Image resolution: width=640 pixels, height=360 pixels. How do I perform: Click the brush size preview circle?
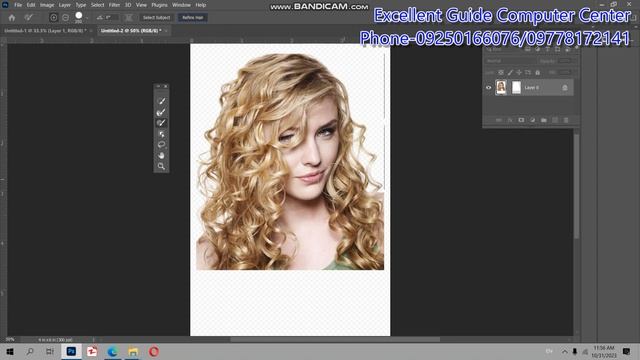78,16
